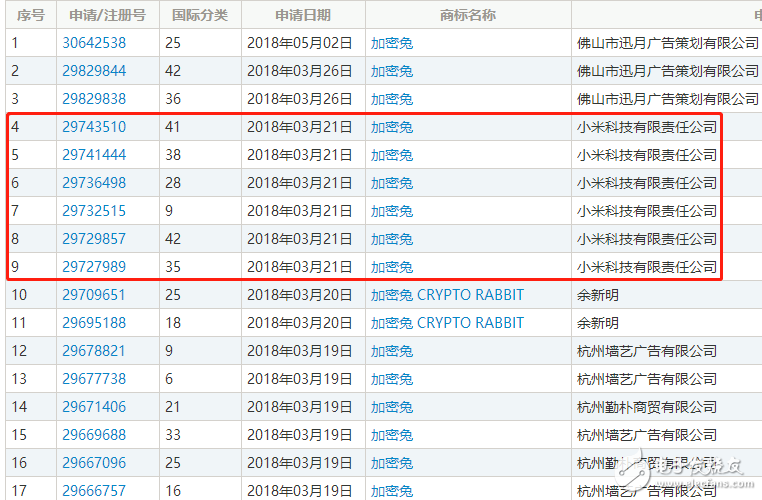Click application number 29829844

click(x=94, y=71)
